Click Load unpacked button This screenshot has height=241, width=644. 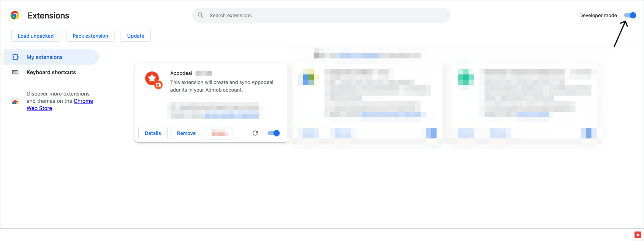coord(36,36)
